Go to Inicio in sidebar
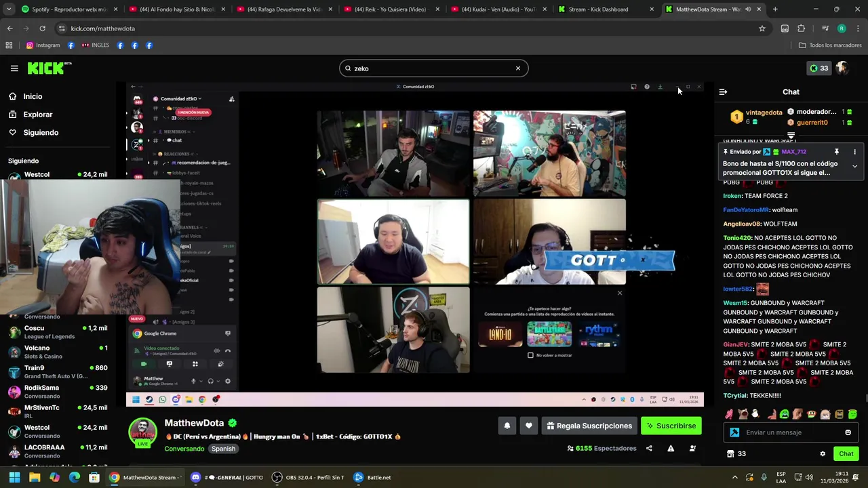 [33, 96]
